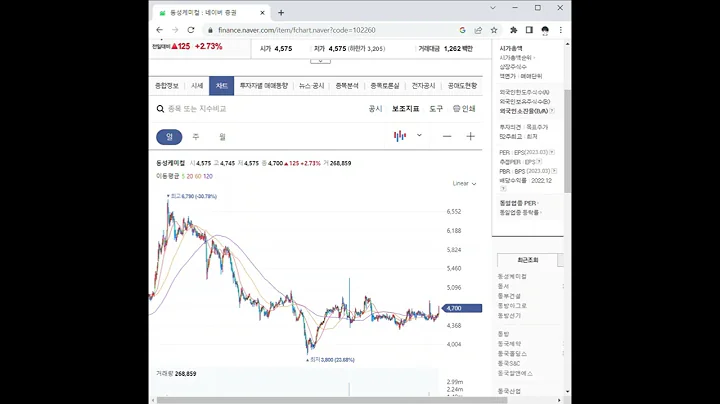Click the browser address bar URL
This screenshot has height=404, width=720.
click(x=297, y=30)
